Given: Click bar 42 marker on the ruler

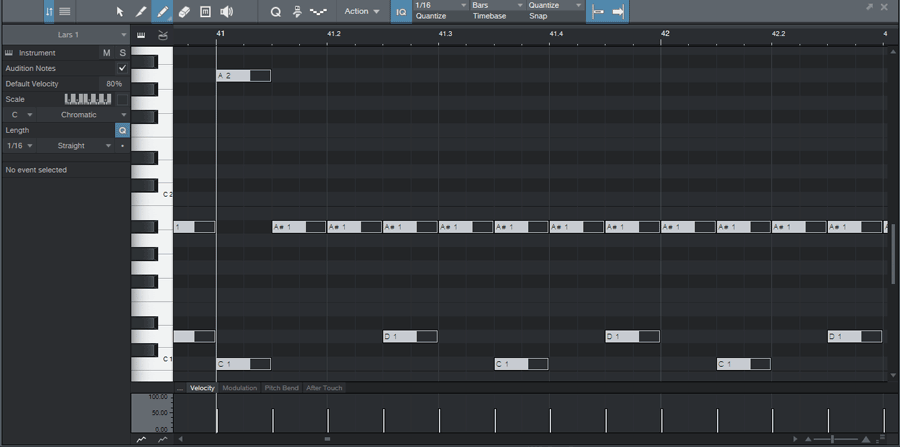Looking at the screenshot, I should (665, 34).
